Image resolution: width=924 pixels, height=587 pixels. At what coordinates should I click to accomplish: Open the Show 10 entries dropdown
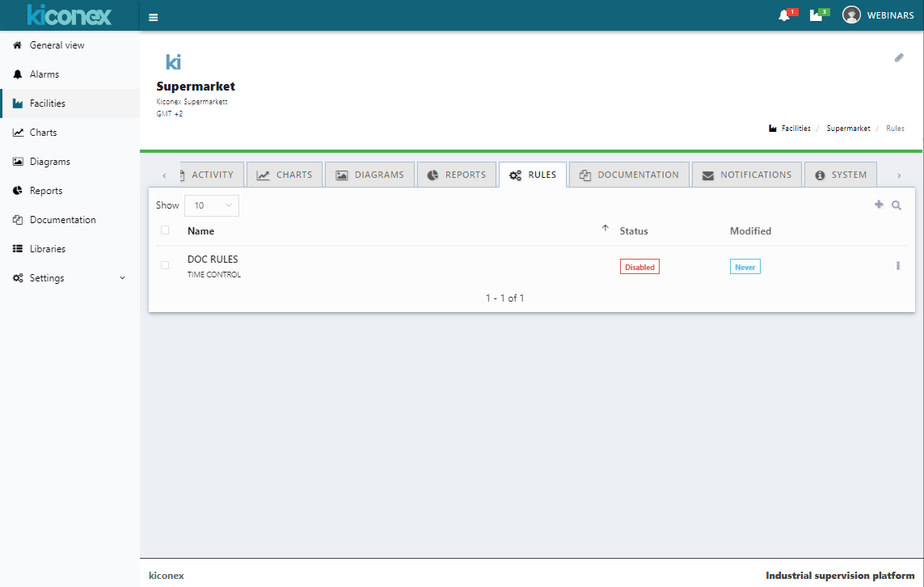212,205
